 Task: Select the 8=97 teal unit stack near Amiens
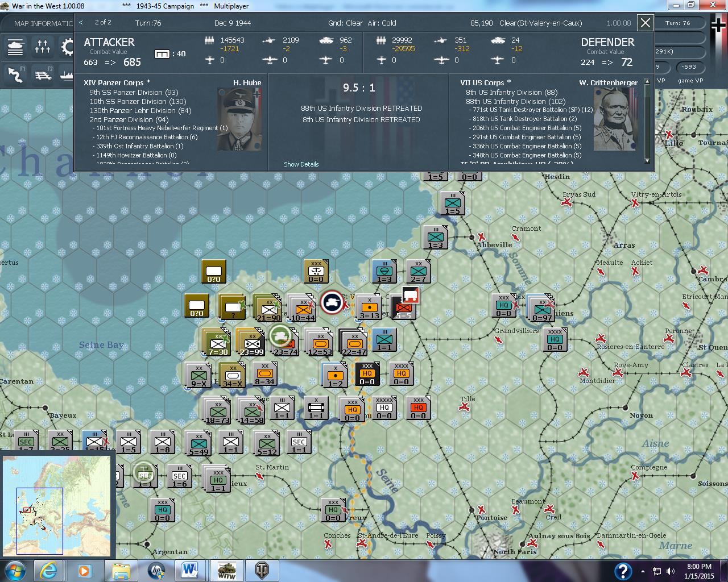point(541,307)
